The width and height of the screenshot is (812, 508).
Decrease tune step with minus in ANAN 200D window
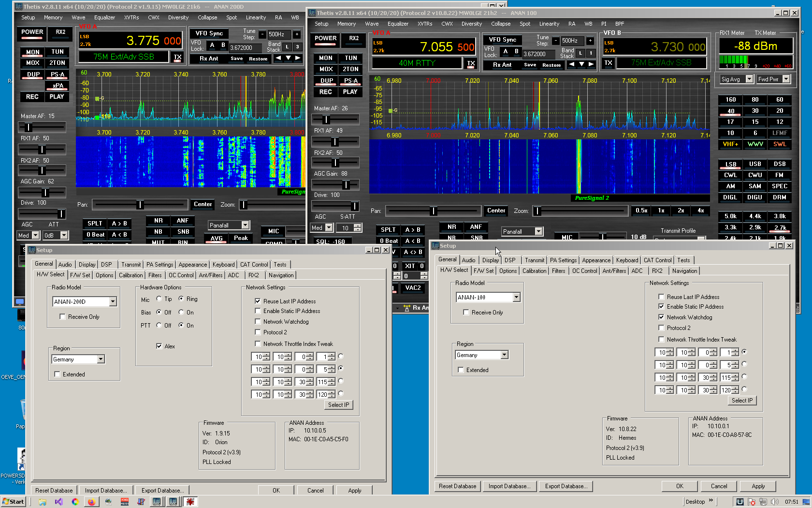(x=262, y=34)
